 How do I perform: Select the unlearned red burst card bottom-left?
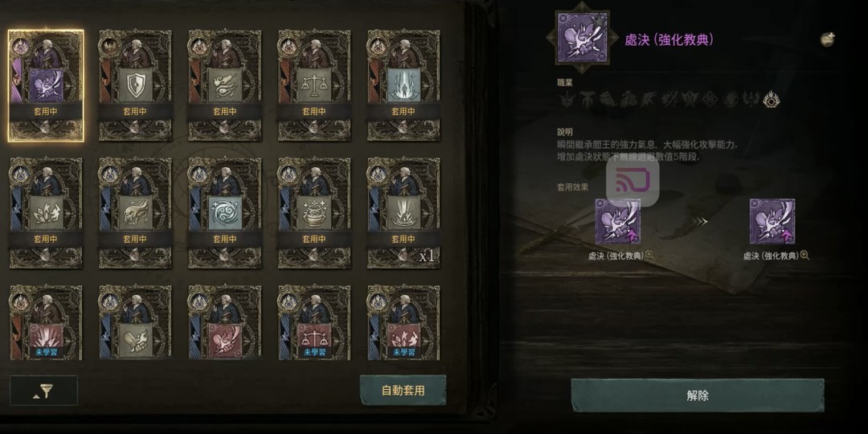pyautogui.click(x=46, y=322)
